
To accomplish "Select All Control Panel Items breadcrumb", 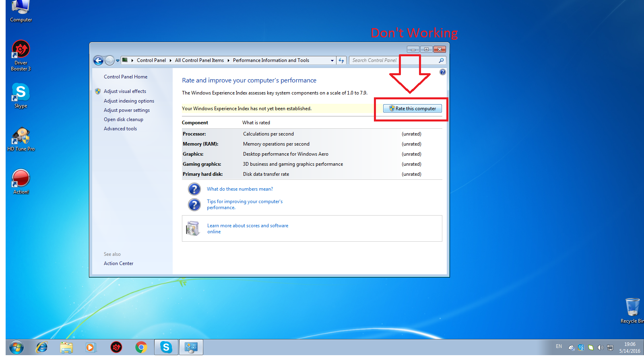I will tap(199, 60).
